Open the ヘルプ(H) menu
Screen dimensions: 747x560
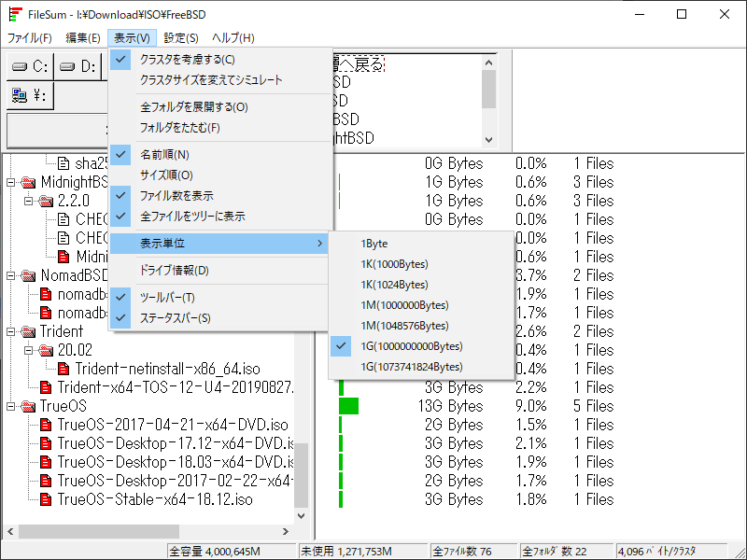coord(233,38)
